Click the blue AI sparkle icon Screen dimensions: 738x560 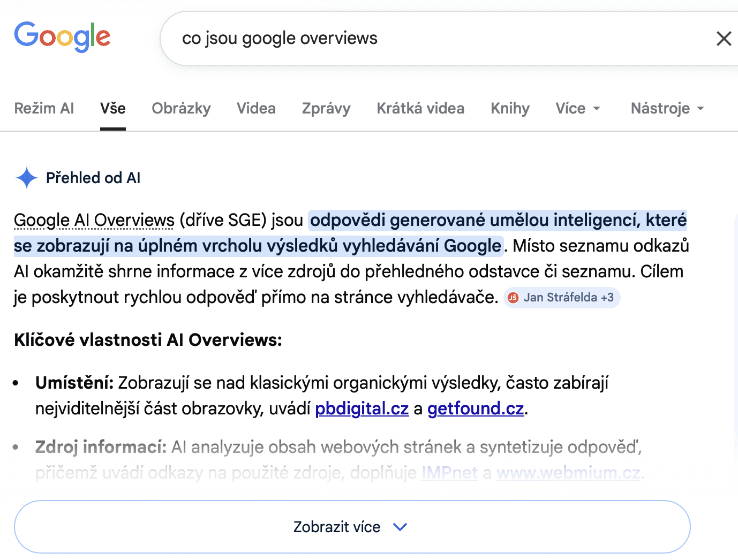tap(26, 178)
